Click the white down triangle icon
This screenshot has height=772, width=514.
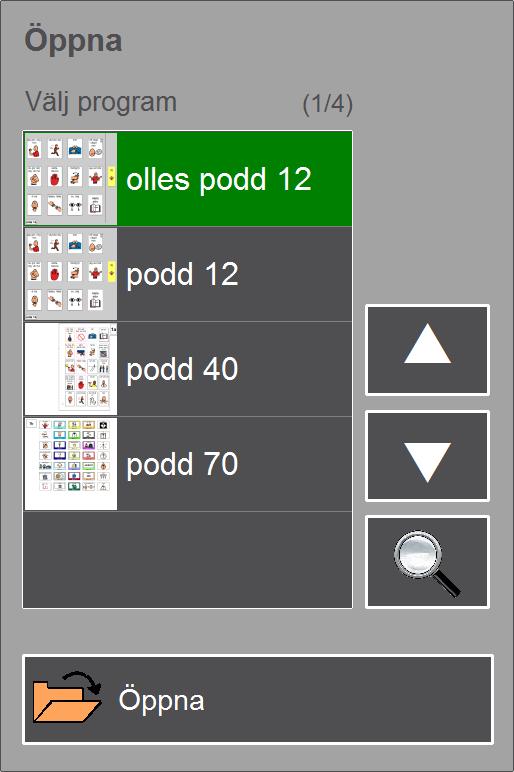click(427, 462)
